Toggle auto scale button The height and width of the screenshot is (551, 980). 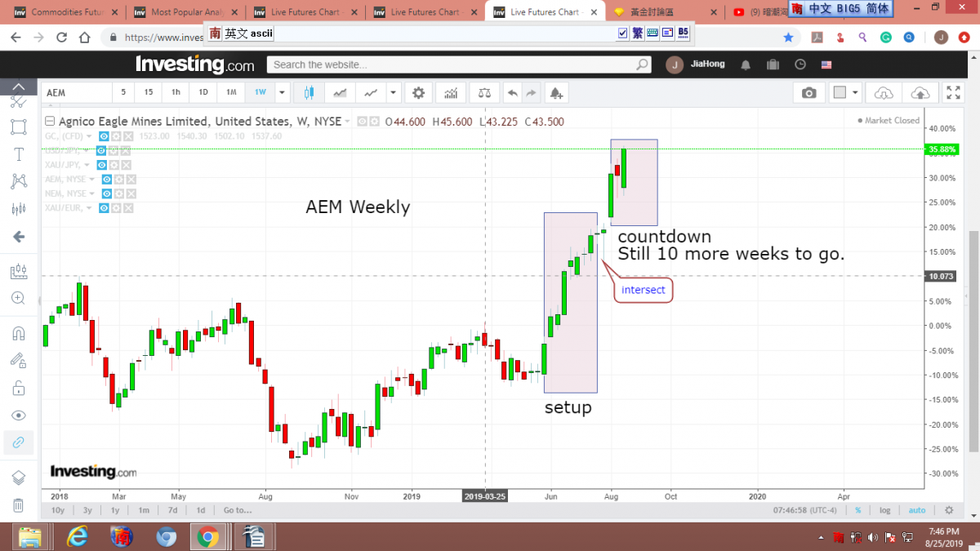[x=917, y=510]
